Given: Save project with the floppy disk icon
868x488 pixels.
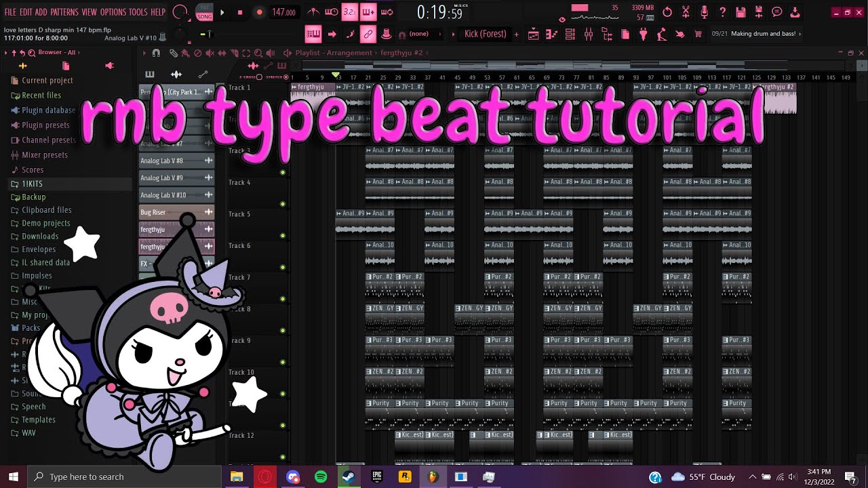Looking at the screenshot, I should [741, 12].
